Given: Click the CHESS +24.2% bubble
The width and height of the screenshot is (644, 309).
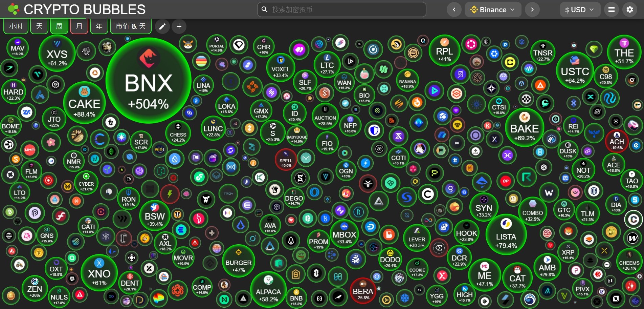Looking at the screenshot, I should pyautogui.click(x=178, y=133).
